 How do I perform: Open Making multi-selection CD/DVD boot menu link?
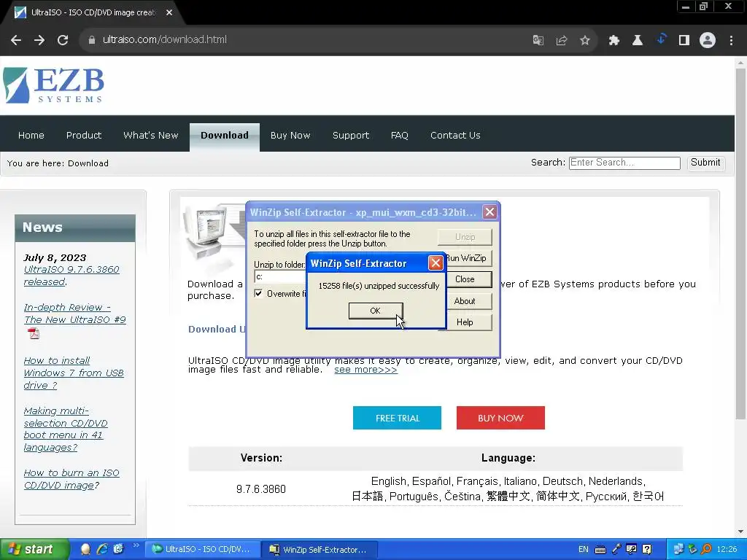click(66, 429)
